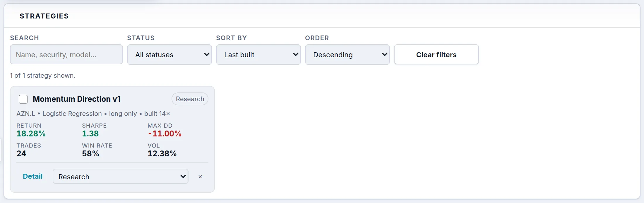Expand the Sort By Last built dropdown
The image size is (644, 203).
(258, 55)
